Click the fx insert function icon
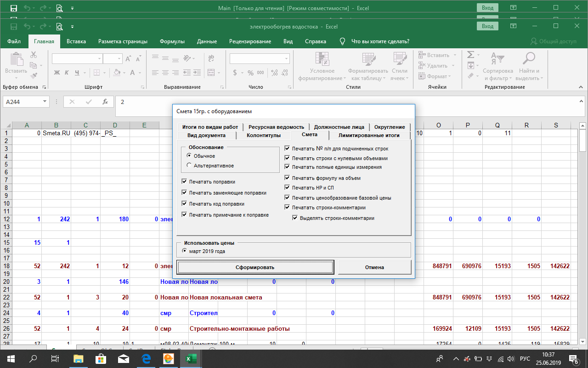Screen dimensions: 588x368 105,102
